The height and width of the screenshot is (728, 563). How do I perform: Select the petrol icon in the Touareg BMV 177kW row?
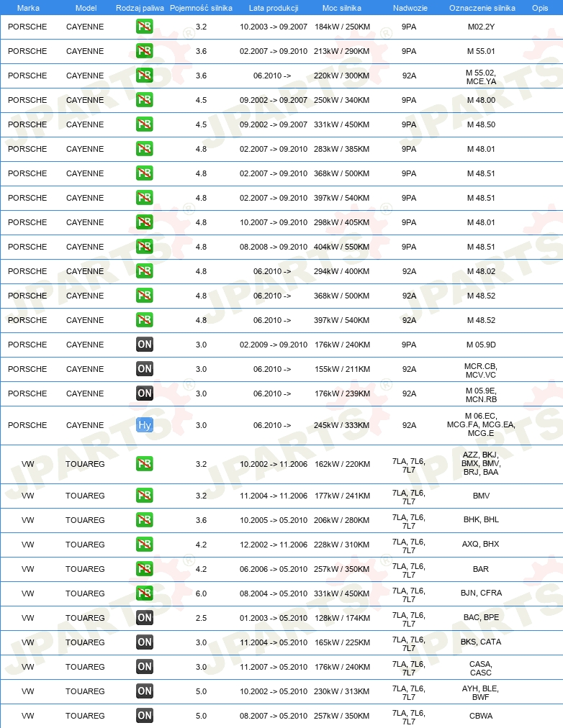coord(145,496)
